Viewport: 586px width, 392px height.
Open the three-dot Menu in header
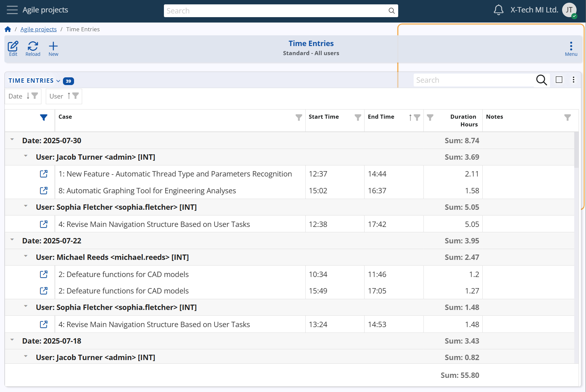tap(571, 48)
